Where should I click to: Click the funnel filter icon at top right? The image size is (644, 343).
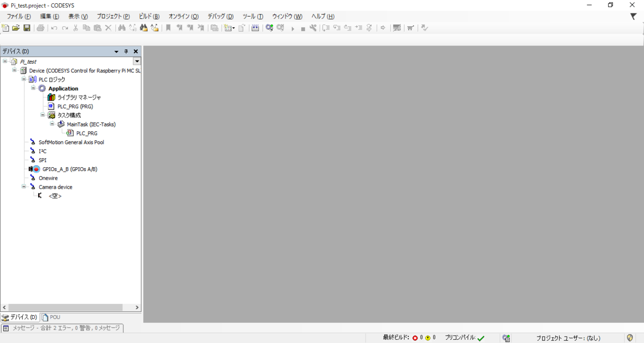tap(633, 17)
